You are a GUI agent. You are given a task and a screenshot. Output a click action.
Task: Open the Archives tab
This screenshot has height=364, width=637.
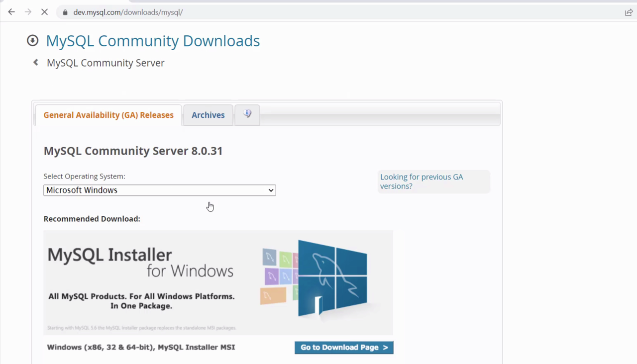pyautogui.click(x=208, y=115)
